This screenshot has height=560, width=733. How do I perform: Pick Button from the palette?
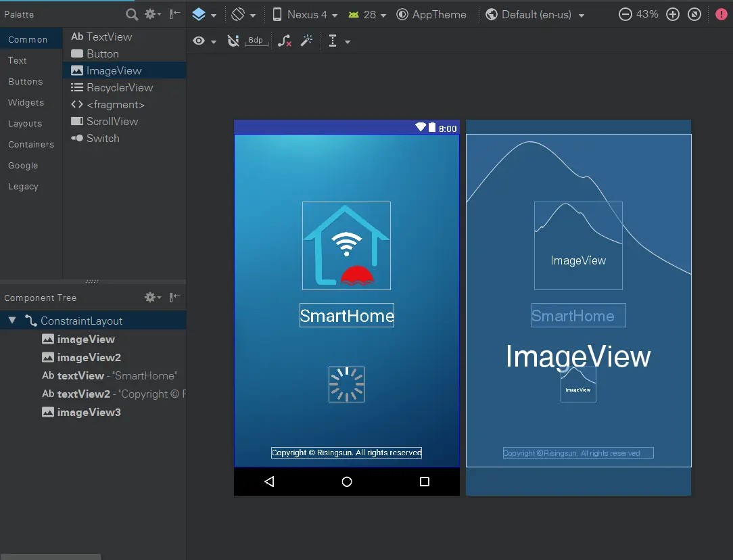coord(124,53)
